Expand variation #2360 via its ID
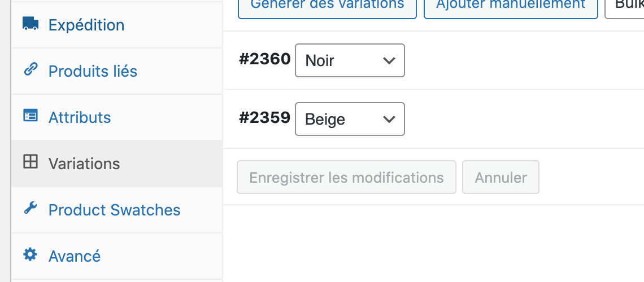 [264, 59]
